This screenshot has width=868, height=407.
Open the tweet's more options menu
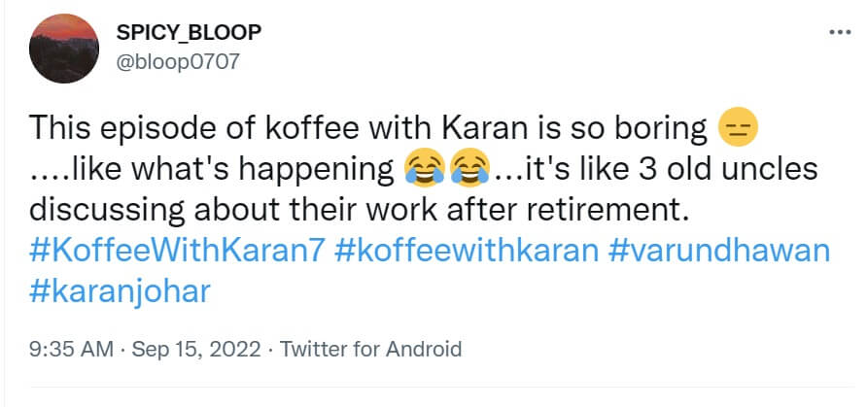pyautogui.click(x=838, y=32)
